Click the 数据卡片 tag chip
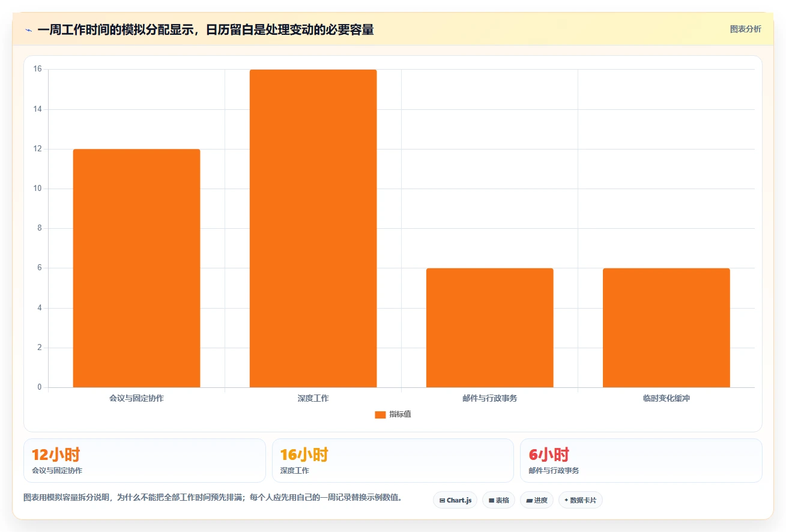786x532 pixels. [x=580, y=500]
